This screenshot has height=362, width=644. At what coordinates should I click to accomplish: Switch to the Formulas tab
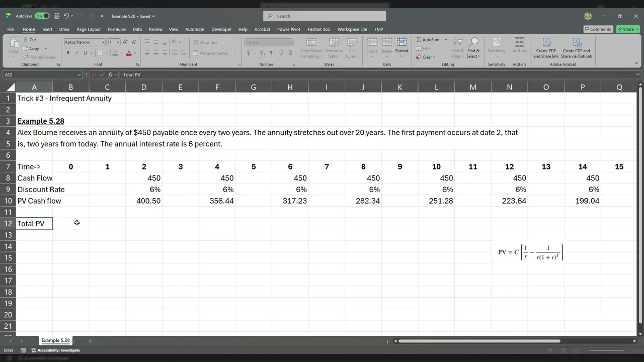[117, 29]
